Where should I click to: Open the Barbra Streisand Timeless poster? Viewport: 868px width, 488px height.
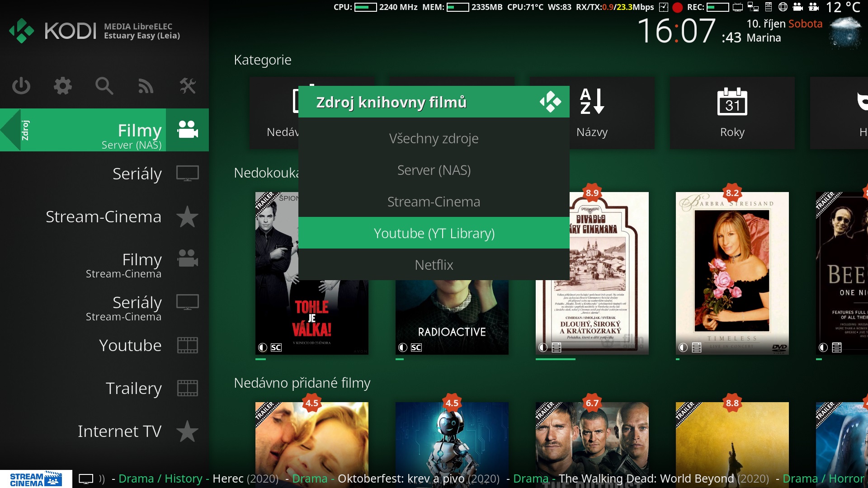732,273
